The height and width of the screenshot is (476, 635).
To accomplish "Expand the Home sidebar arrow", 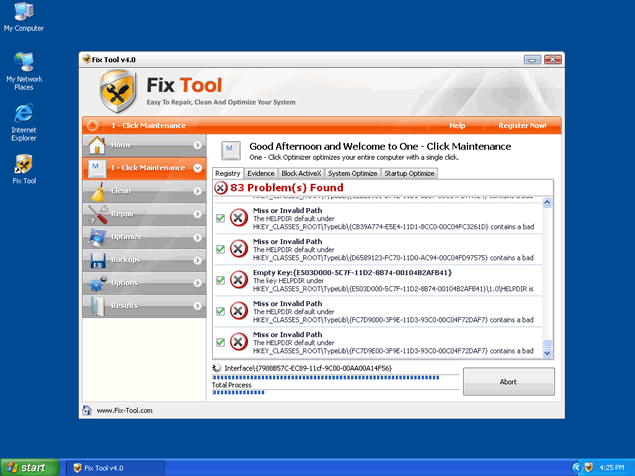I will 198,145.
